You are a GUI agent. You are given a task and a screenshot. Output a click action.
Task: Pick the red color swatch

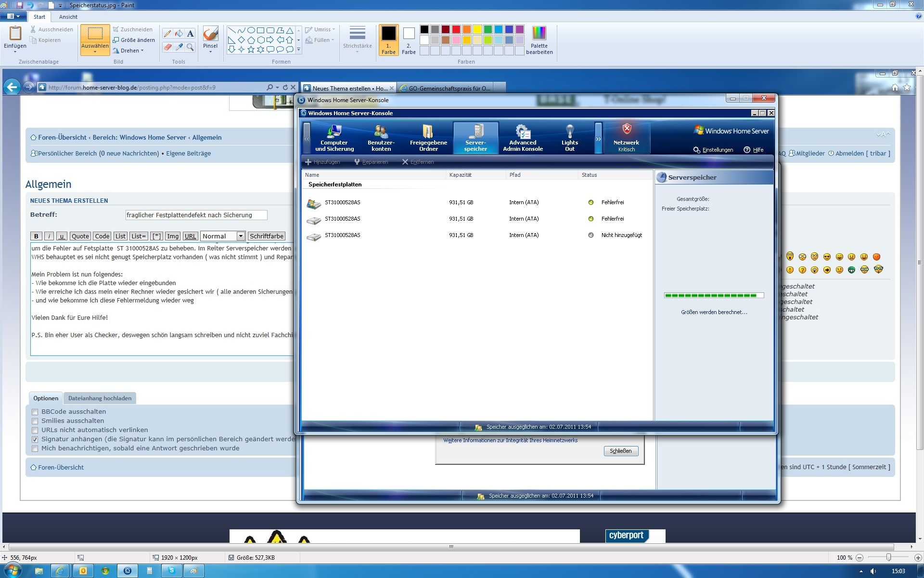click(x=456, y=29)
